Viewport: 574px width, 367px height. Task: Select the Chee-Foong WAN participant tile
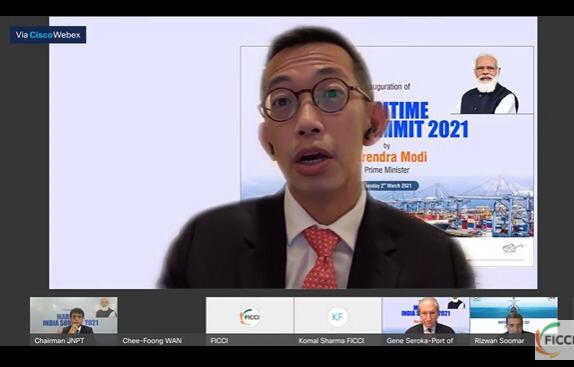pos(161,321)
